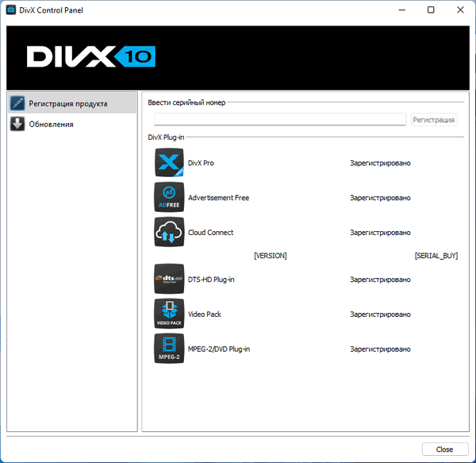Click the Advertisement Free label
Screen dimensions: 476x463
[x=219, y=198]
